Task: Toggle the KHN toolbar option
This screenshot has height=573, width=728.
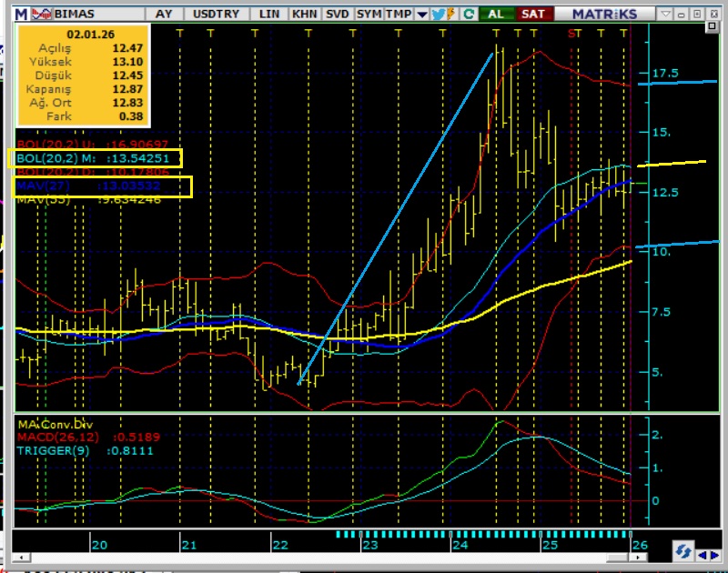Action: tap(304, 15)
